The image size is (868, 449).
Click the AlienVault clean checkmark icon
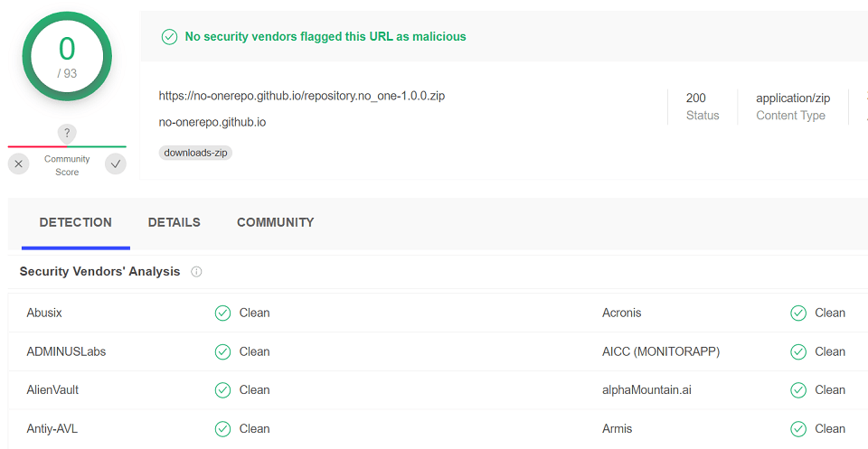pos(222,390)
